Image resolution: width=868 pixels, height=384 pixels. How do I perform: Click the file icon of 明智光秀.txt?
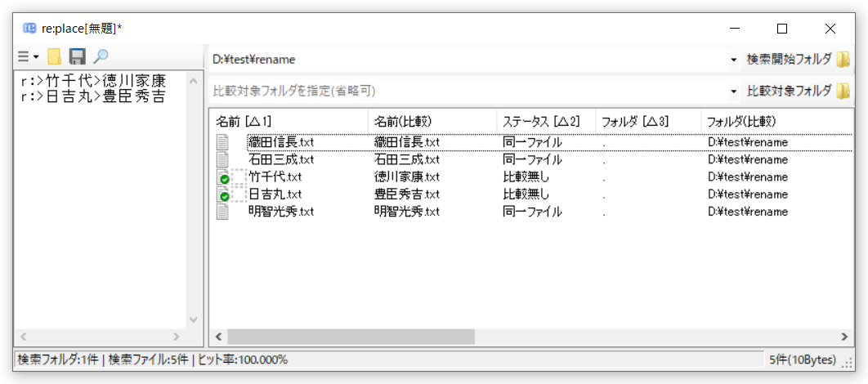point(222,212)
